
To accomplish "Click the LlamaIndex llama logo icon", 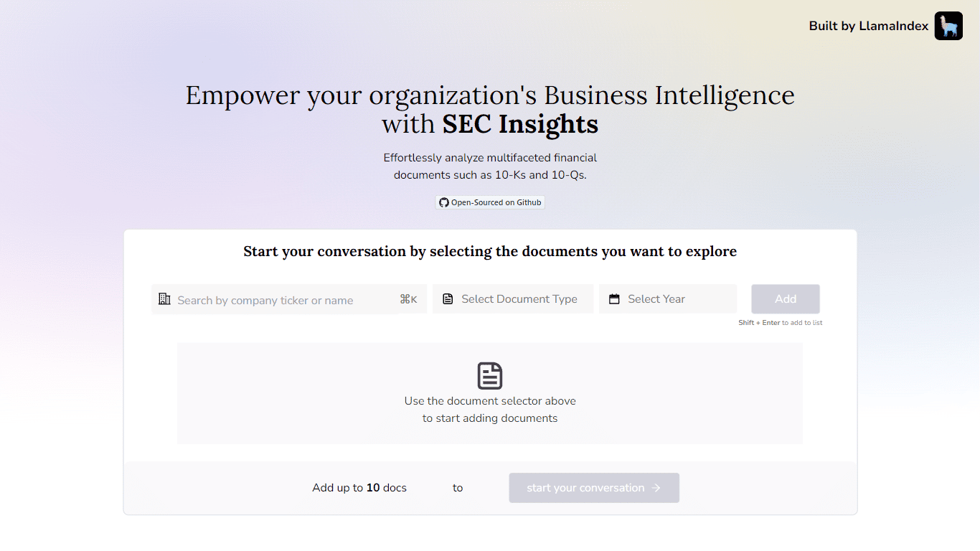I will (948, 26).
